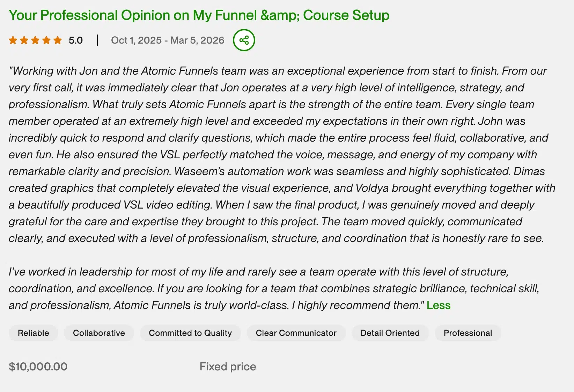Click the second star icon
Image resolution: width=574 pixels, height=392 pixels.
tap(24, 40)
